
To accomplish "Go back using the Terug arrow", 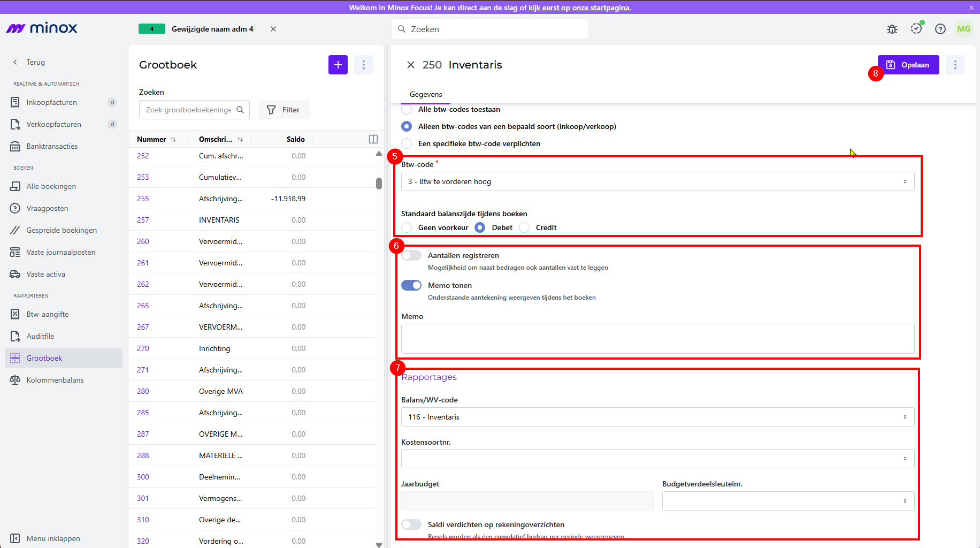I will coord(15,62).
